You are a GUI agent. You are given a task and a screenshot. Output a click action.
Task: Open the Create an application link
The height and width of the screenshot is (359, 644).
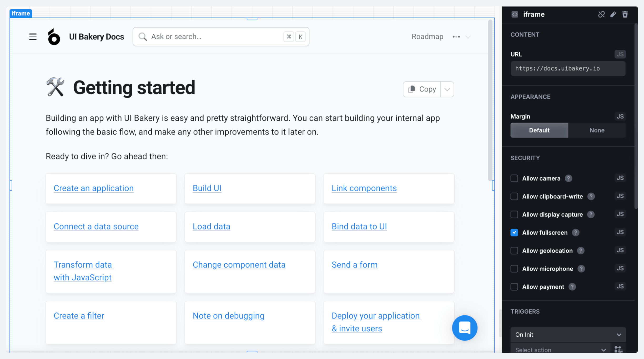tap(94, 188)
